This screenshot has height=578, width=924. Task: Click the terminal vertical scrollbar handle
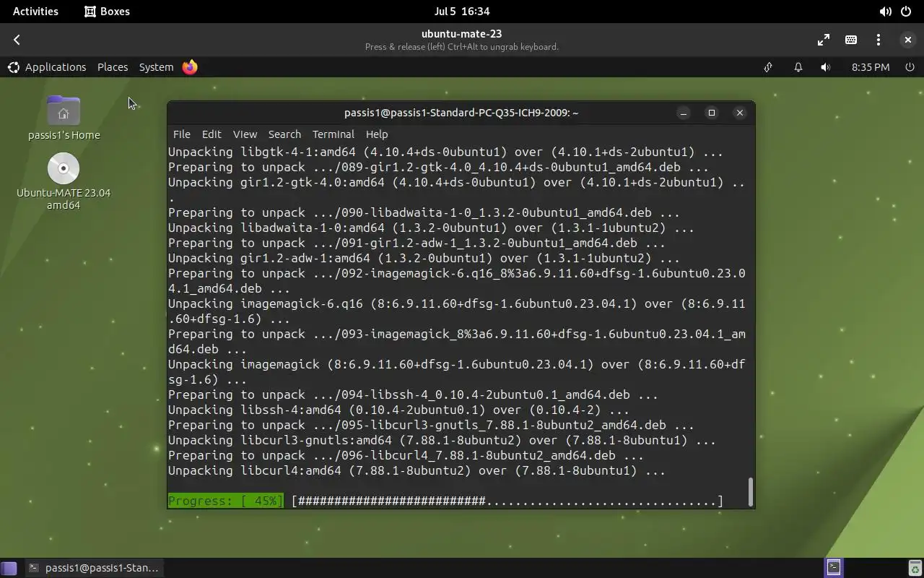751,492
